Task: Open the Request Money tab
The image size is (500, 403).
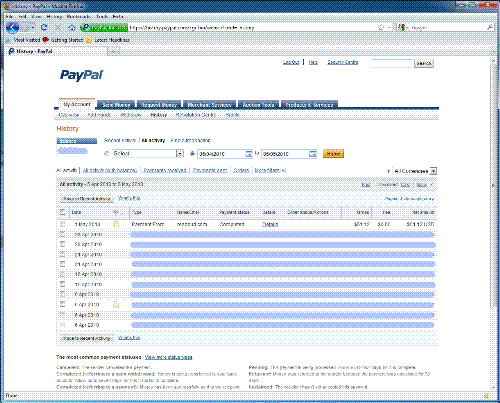Action: pyautogui.click(x=159, y=105)
